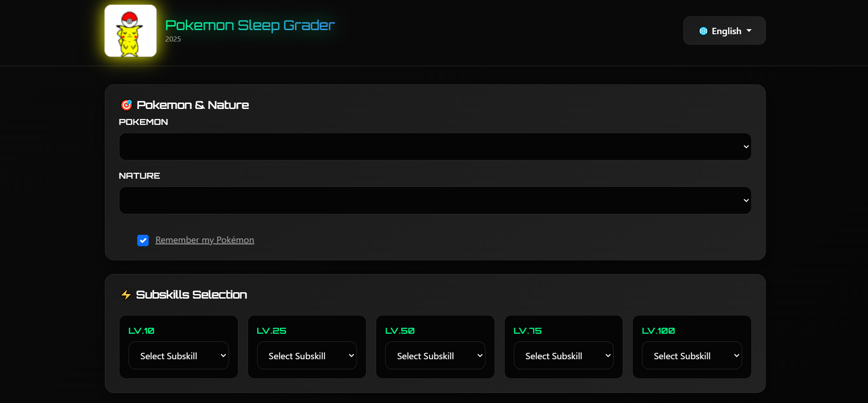Click the Remember my Pokémon link
This screenshot has width=868, height=403.
tap(205, 240)
